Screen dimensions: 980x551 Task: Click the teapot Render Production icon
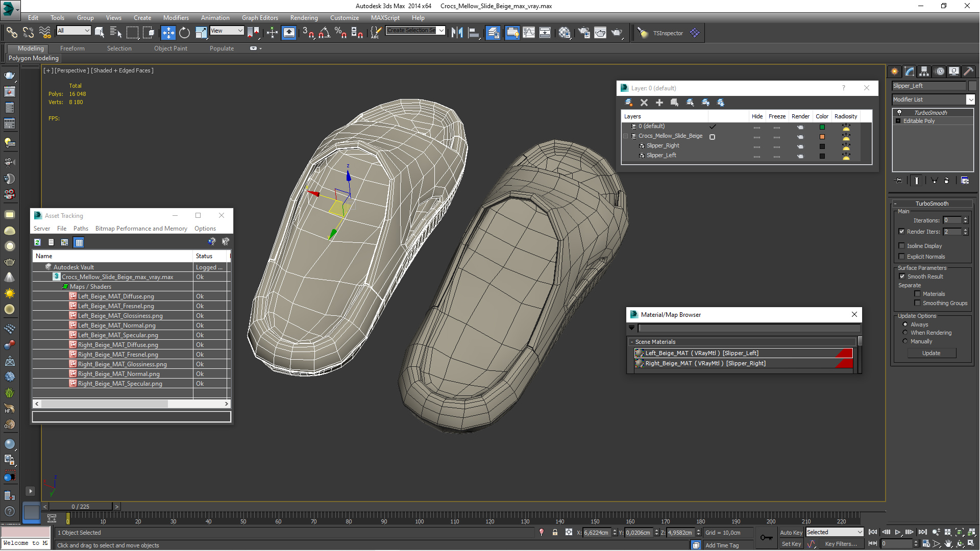tap(617, 33)
